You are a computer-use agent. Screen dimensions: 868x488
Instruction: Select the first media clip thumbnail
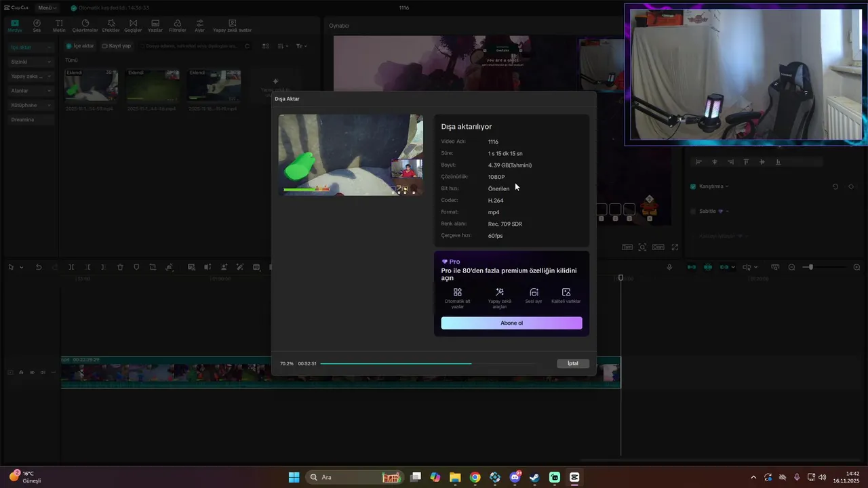click(91, 85)
